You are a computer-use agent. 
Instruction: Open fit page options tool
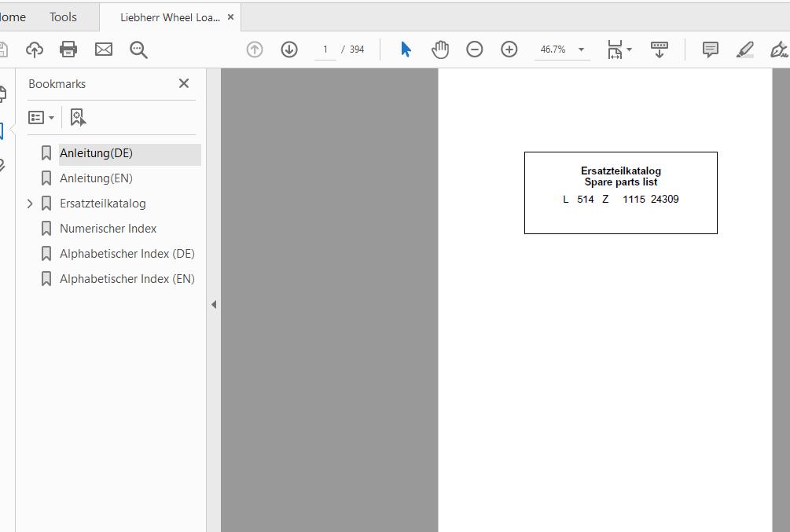(619, 50)
